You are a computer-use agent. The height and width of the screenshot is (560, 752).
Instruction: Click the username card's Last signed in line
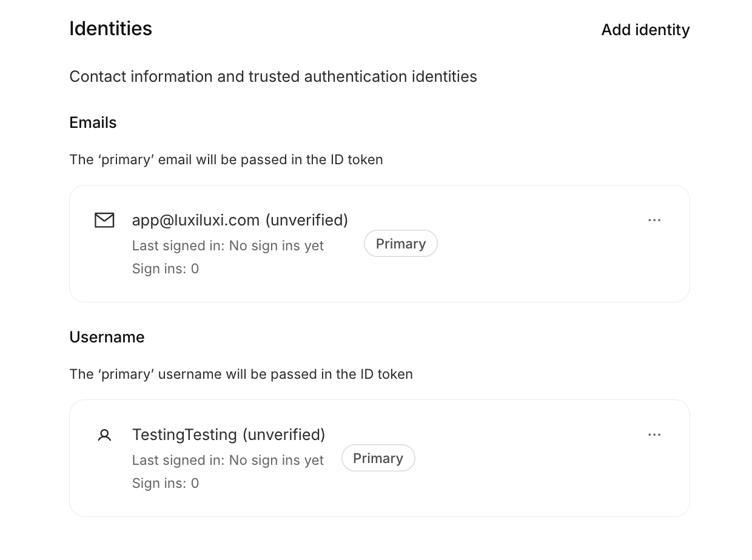(228, 460)
